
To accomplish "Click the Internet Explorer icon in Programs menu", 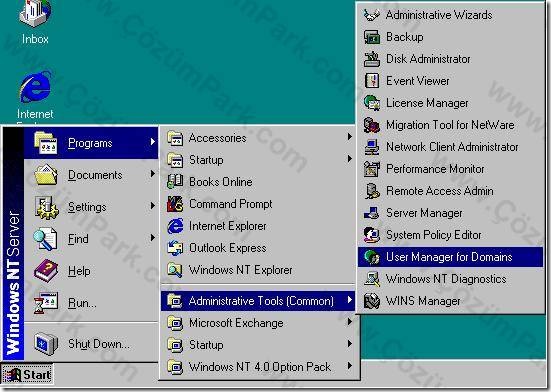I will point(175,226).
